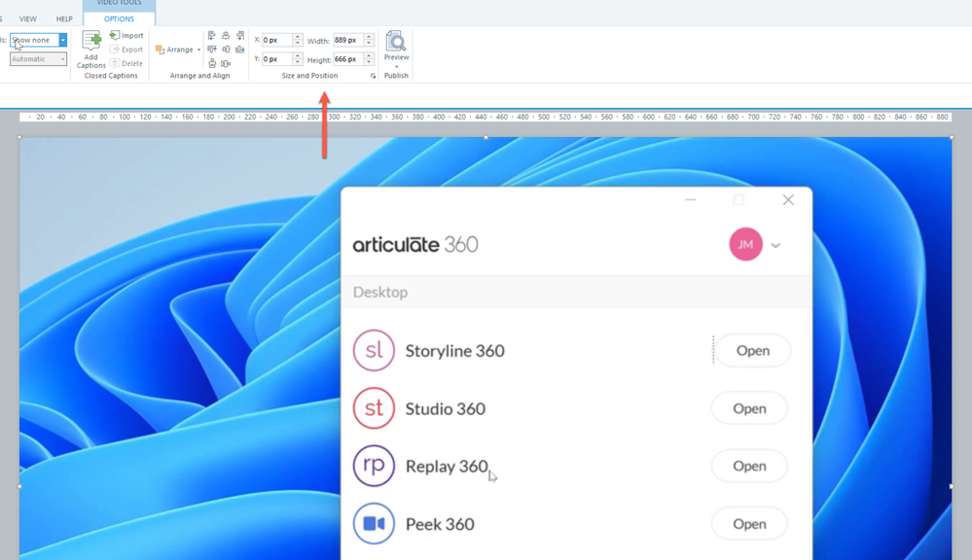Expand the Preview dropdown arrow
The height and width of the screenshot is (560, 972).
(396, 66)
